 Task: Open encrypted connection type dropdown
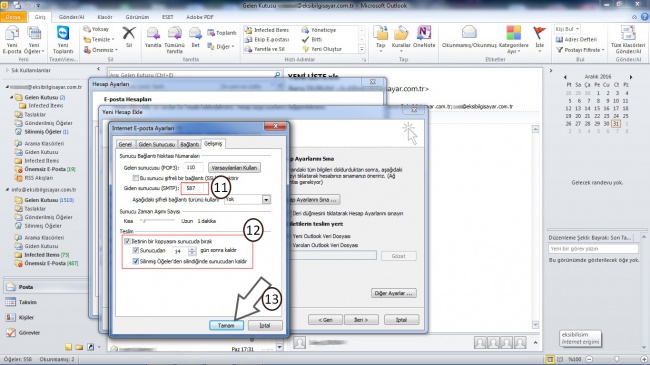(266, 200)
